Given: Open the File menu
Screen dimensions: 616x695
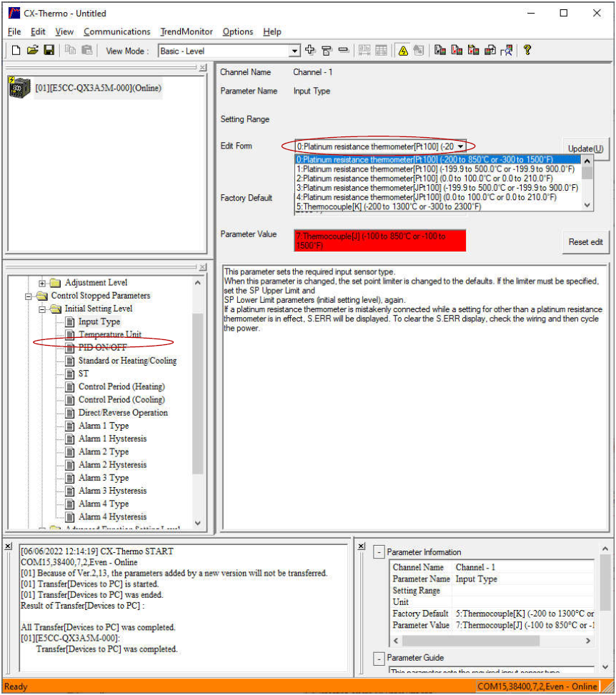Looking at the screenshot, I should pos(14,31).
